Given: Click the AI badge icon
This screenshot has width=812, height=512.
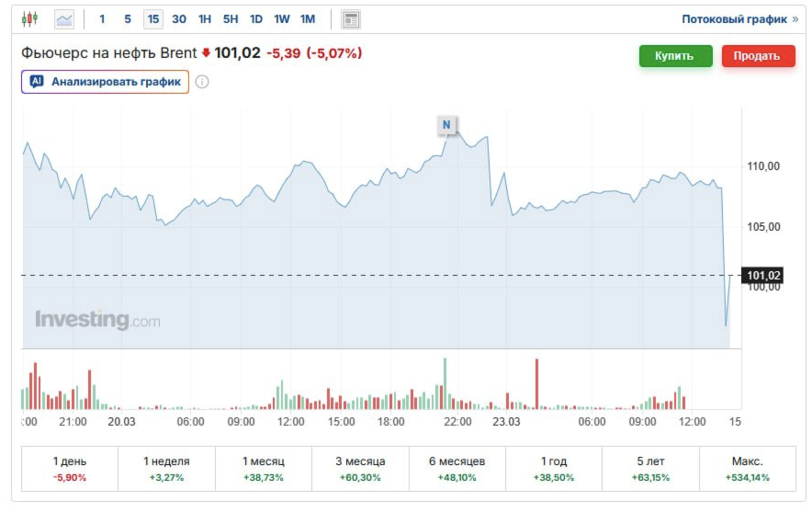Looking at the screenshot, I should click(37, 82).
